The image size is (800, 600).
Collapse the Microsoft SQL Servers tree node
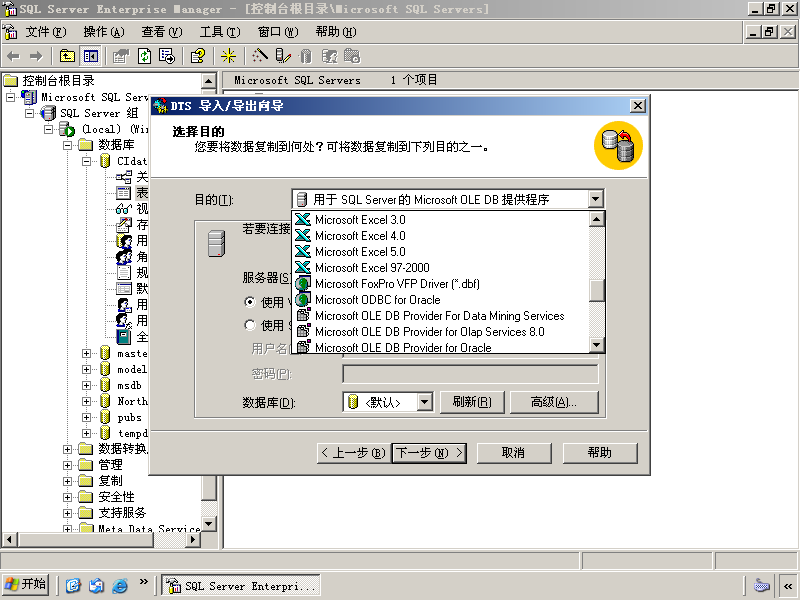pyautogui.click(x=10, y=97)
